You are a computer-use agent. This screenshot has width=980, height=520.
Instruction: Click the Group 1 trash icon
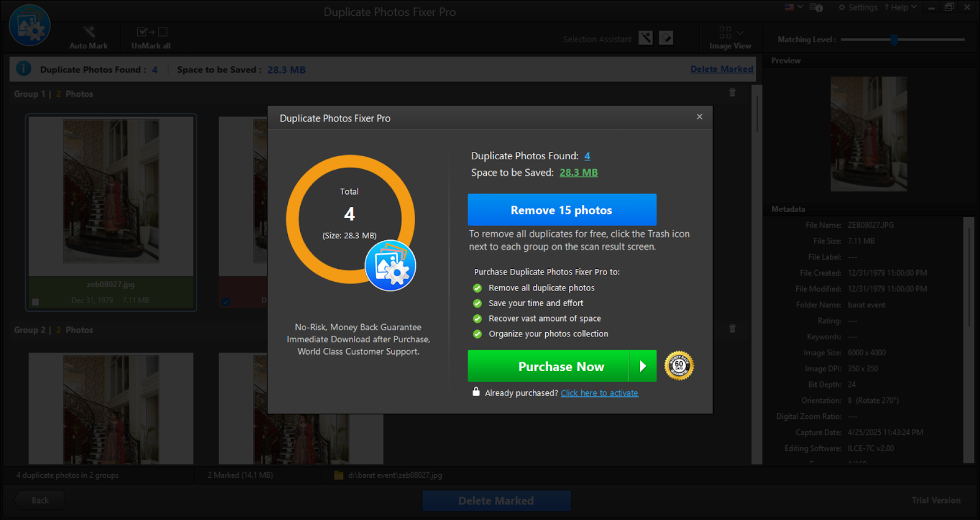point(732,92)
